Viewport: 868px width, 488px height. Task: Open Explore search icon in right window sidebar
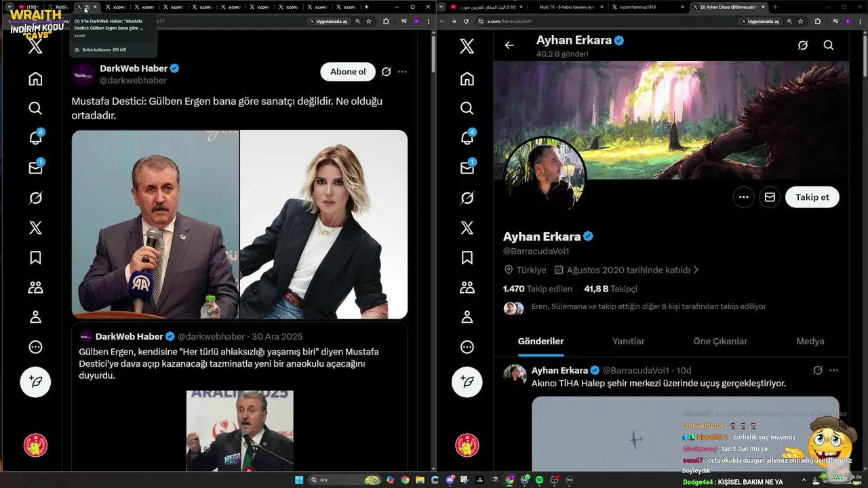[x=467, y=108]
